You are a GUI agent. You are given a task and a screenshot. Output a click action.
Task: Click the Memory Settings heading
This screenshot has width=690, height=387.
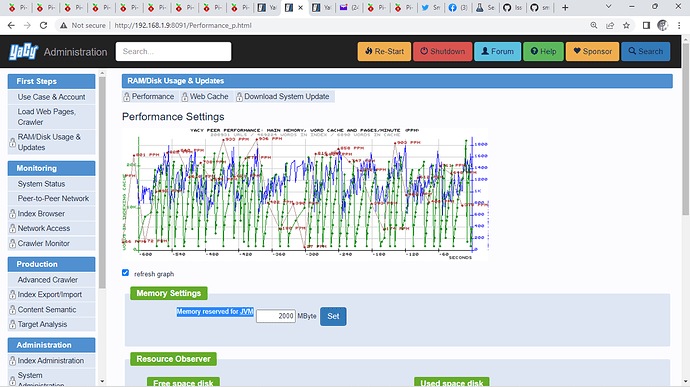pos(169,293)
